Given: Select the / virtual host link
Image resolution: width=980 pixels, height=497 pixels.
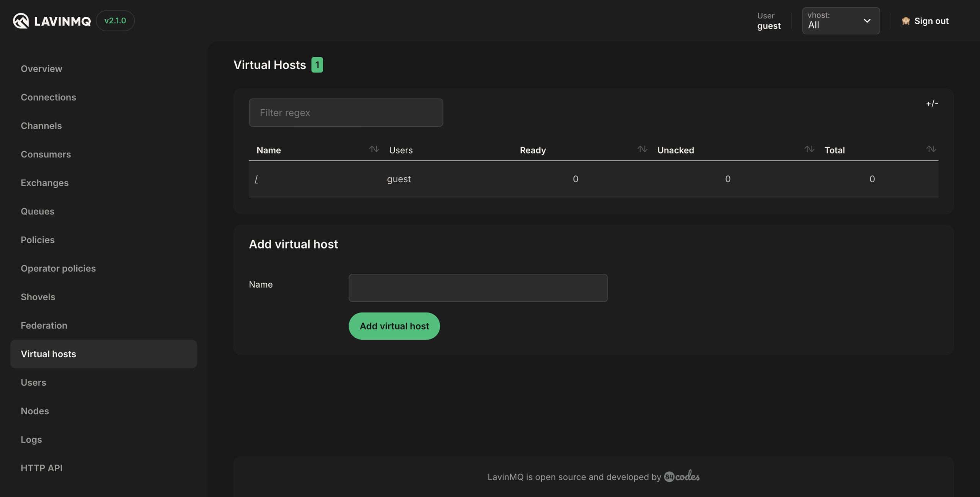Looking at the screenshot, I should click(x=256, y=179).
